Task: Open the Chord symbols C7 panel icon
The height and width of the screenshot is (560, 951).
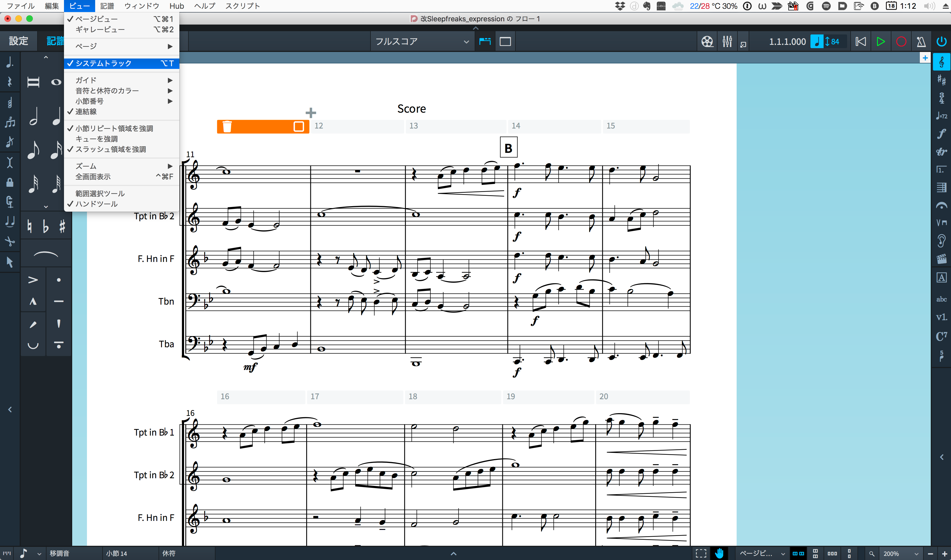Action: pos(941,336)
